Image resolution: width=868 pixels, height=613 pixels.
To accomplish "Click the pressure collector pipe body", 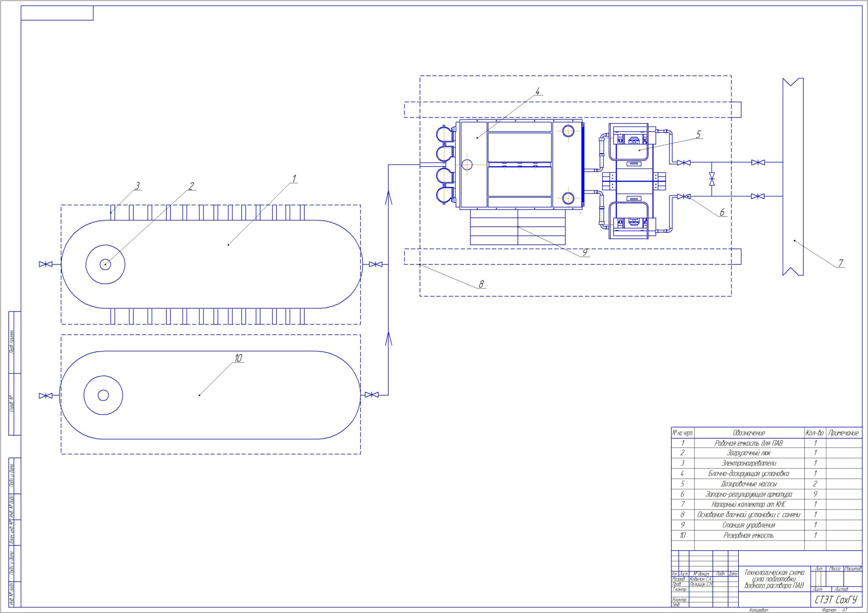I will click(x=793, y=177).
